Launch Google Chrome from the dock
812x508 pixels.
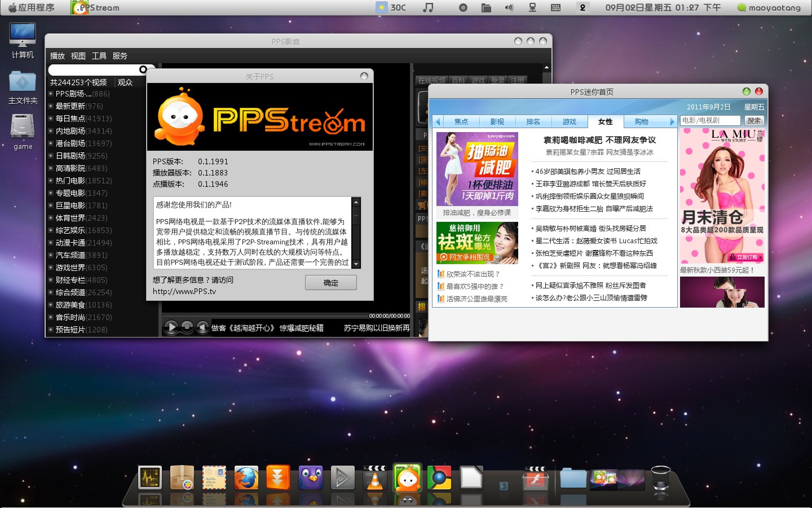click(x=439, y=478)
